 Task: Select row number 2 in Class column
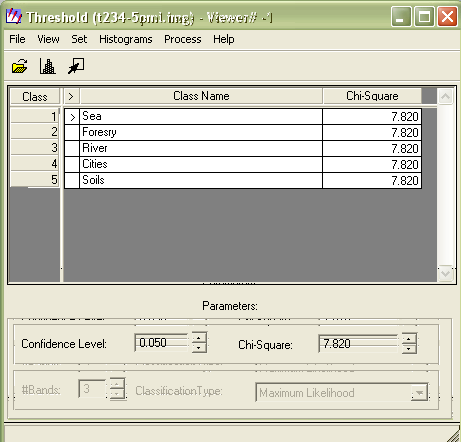[x=35, y=132]
